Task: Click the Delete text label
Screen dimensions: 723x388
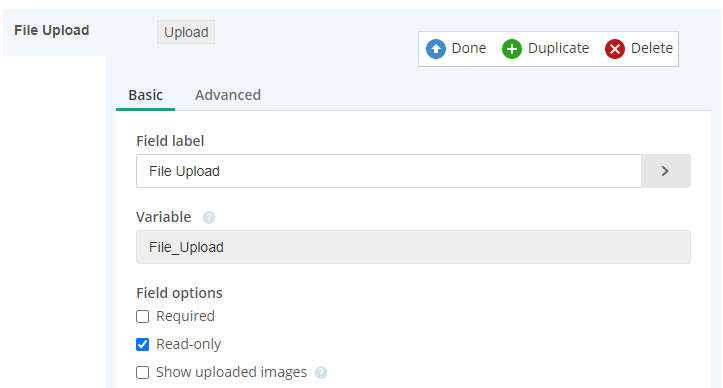Action: (x=652, y=48)
